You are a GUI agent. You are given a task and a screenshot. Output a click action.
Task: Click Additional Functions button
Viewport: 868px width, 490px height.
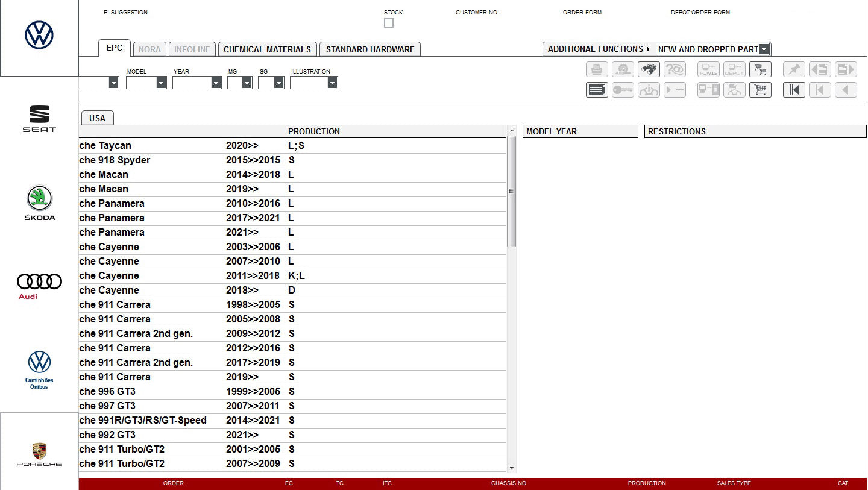[x=599, y=49]
